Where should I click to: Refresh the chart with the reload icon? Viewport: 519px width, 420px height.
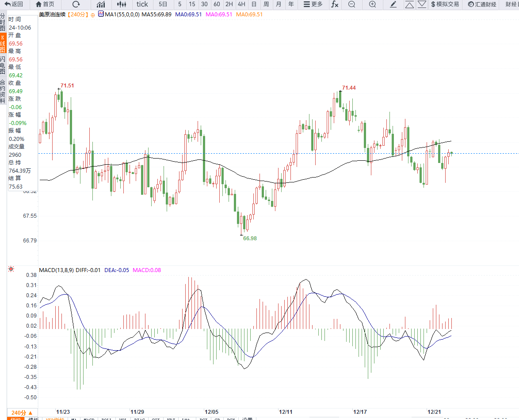point(76,4)
